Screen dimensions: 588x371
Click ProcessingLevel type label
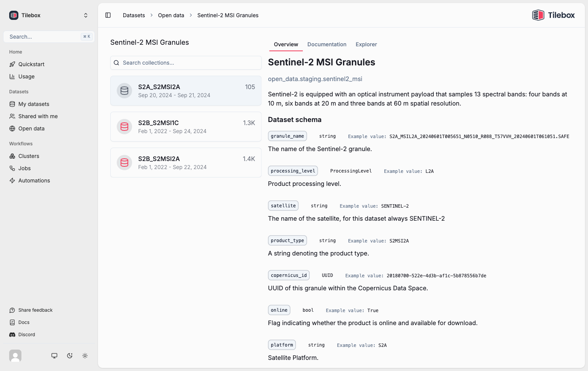pos(351,171)
